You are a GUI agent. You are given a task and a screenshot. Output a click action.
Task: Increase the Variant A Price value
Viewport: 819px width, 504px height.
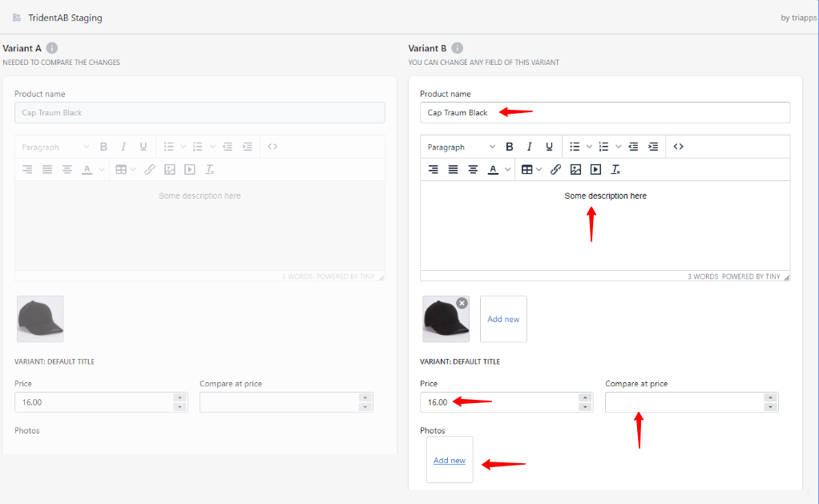pyautogui.click(x=180, y=398)
